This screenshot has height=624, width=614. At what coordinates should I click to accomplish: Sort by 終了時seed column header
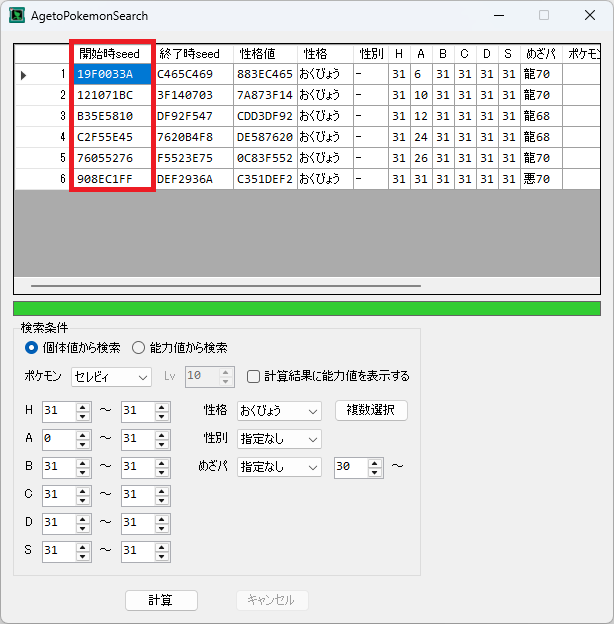click(194, 54)
